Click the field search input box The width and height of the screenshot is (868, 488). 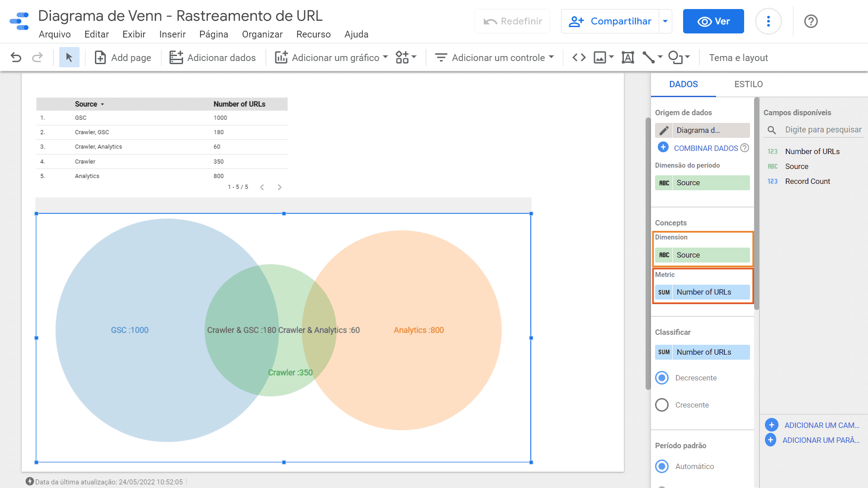823,130
